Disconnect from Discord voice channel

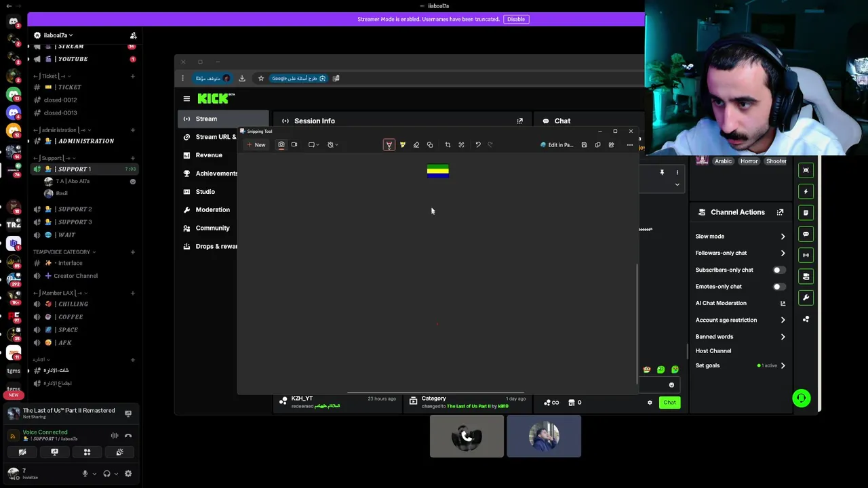[x=128, y=436]
